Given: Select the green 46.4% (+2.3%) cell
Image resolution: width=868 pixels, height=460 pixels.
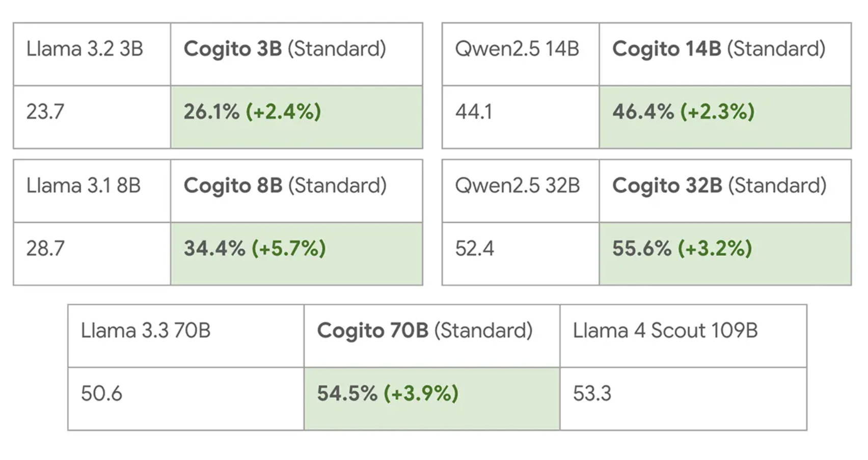Looking at the screenshot, I should [725, 117].
